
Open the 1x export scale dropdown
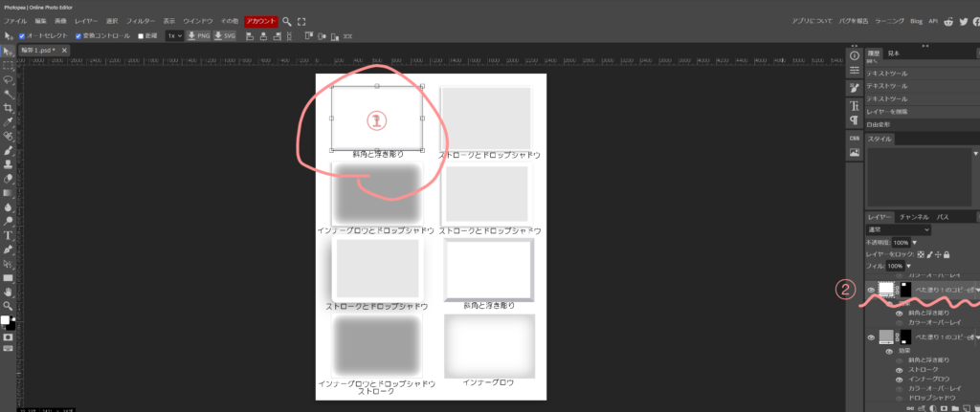(x=174, y=36)
